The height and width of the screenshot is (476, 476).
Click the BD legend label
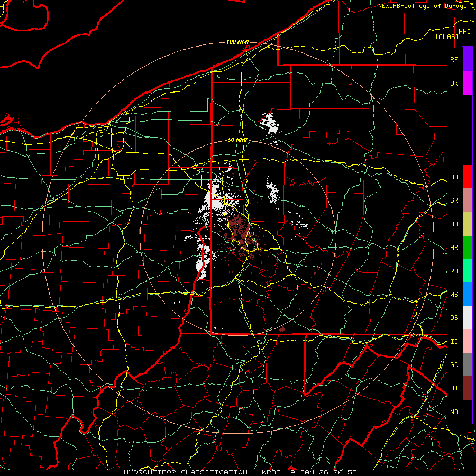(454, 224)
